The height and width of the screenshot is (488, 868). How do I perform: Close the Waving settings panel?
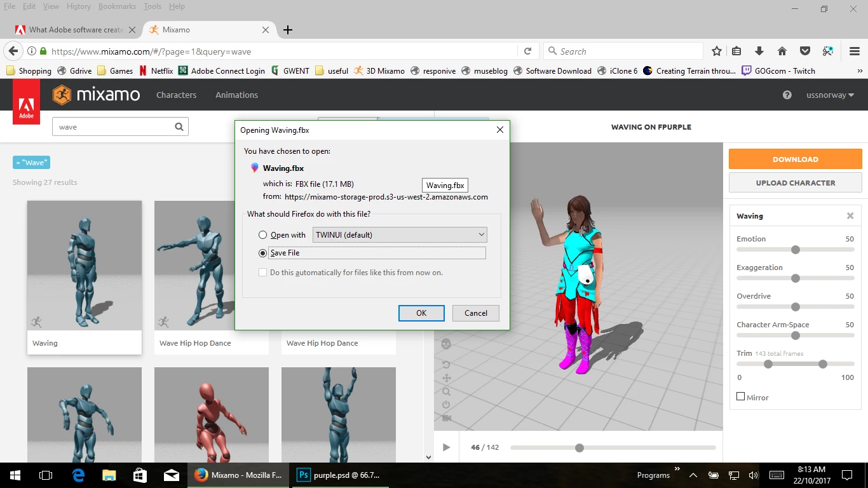click(850, 216)
